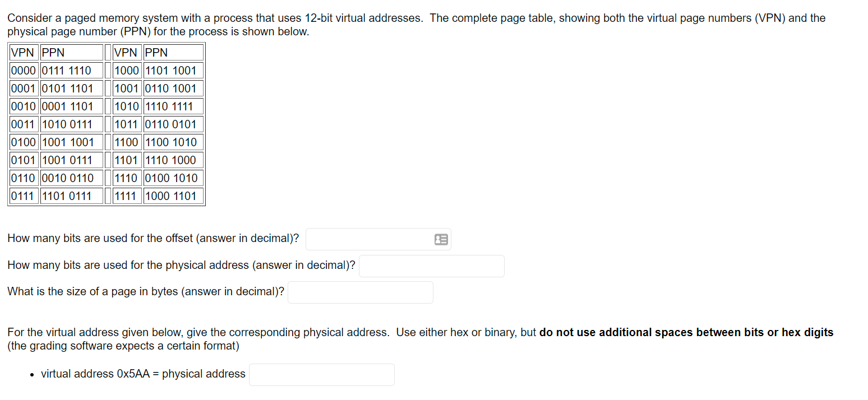Click the VPN 1010 table cell
The image size is (868, 400).
tap(127, 106)
